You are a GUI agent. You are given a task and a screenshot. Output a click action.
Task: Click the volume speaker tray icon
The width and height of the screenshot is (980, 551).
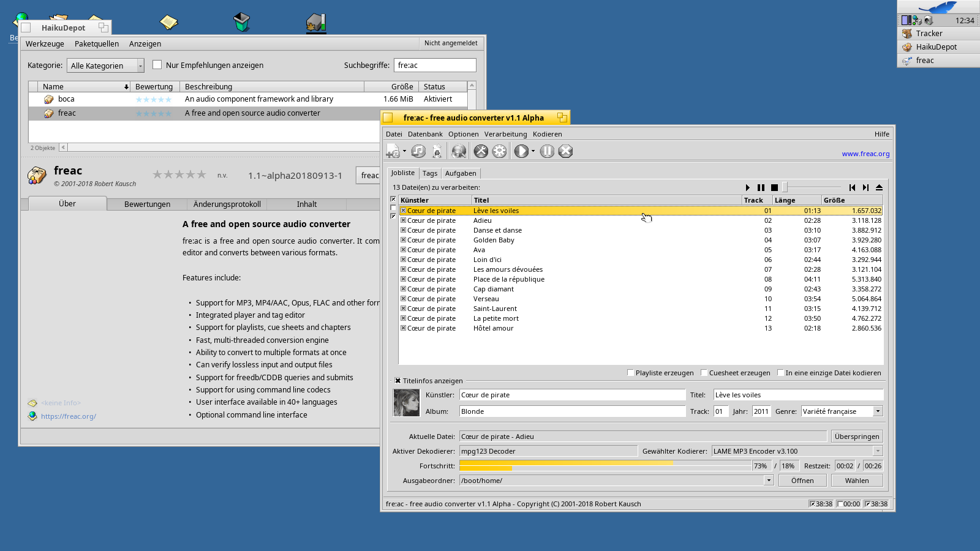[929, 20]
